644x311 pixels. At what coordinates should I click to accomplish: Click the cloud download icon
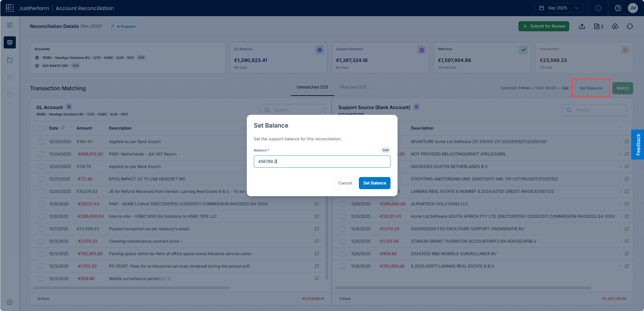tap(615, 26)
